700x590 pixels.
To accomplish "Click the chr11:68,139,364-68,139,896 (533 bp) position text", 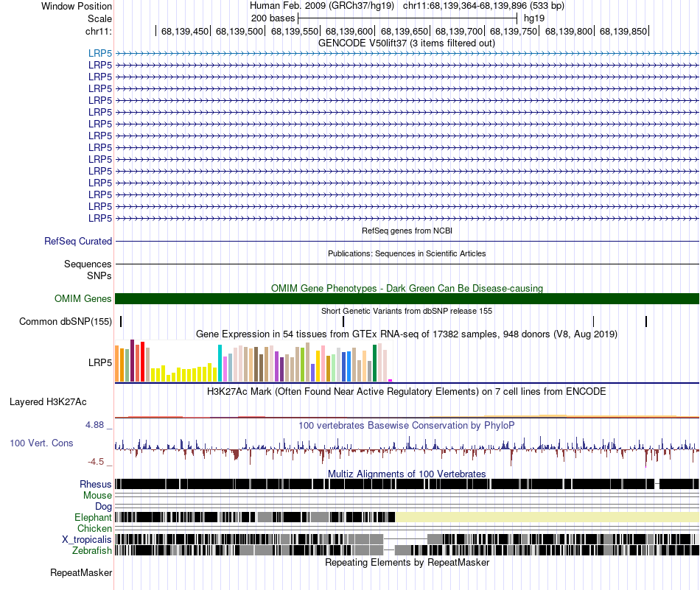I will 483,6.
